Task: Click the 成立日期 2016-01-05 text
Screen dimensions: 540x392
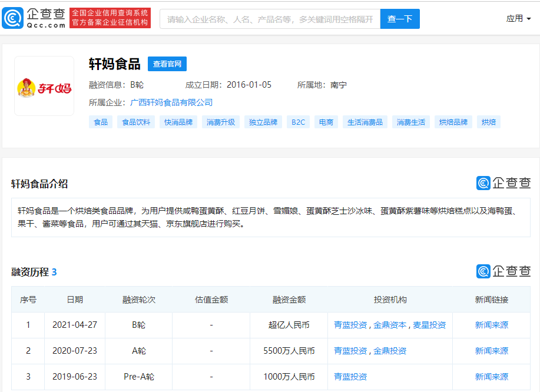Action: pyautogui.click(x=228, y=85)
